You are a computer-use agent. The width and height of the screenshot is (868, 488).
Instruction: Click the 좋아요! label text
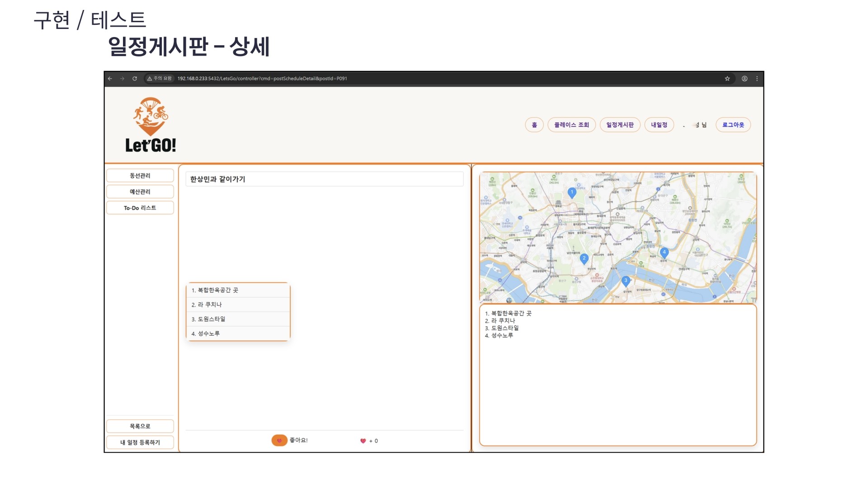pos(298,440)
